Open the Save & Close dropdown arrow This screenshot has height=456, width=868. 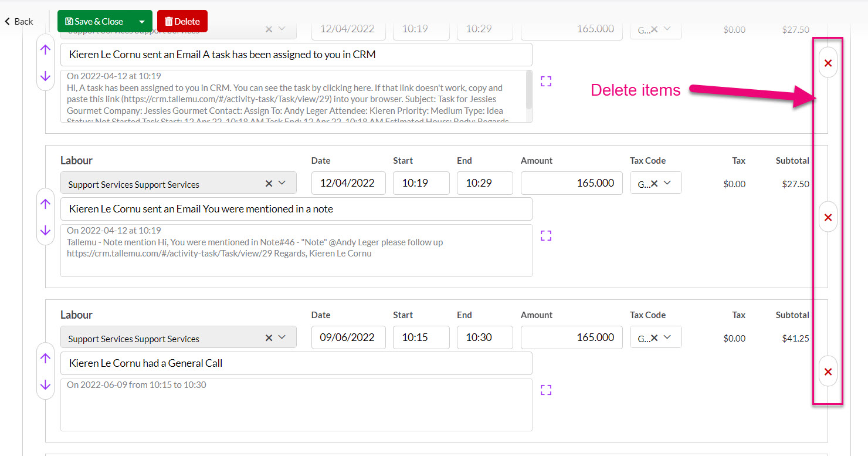click(141, 22)
